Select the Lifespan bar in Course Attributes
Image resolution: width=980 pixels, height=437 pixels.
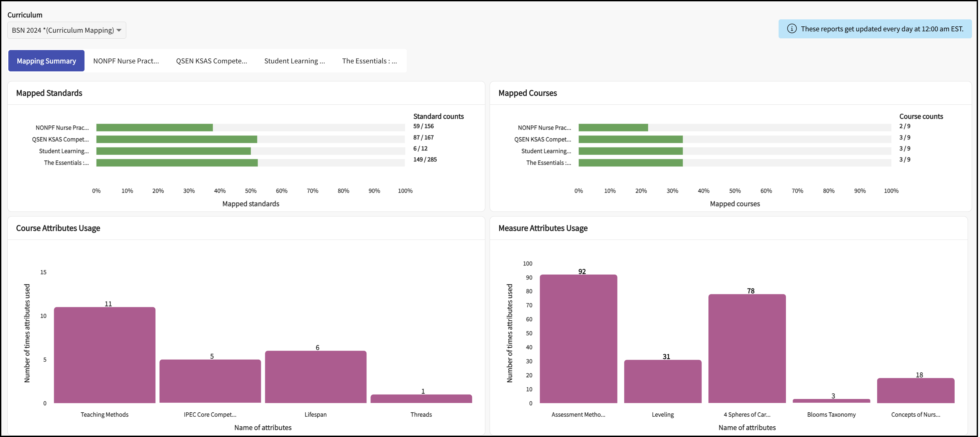(x=315, y=377)
